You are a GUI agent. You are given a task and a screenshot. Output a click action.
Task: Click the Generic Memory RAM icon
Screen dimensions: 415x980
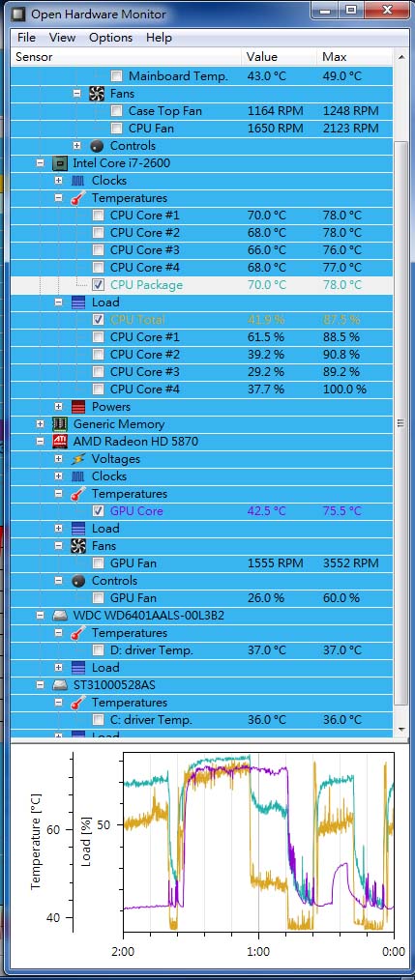pyautogui.click(x=60, y=423)
